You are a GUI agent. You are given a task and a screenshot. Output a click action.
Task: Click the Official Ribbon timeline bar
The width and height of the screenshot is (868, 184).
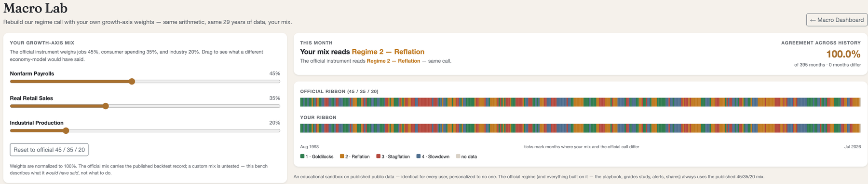coord(580,102)
